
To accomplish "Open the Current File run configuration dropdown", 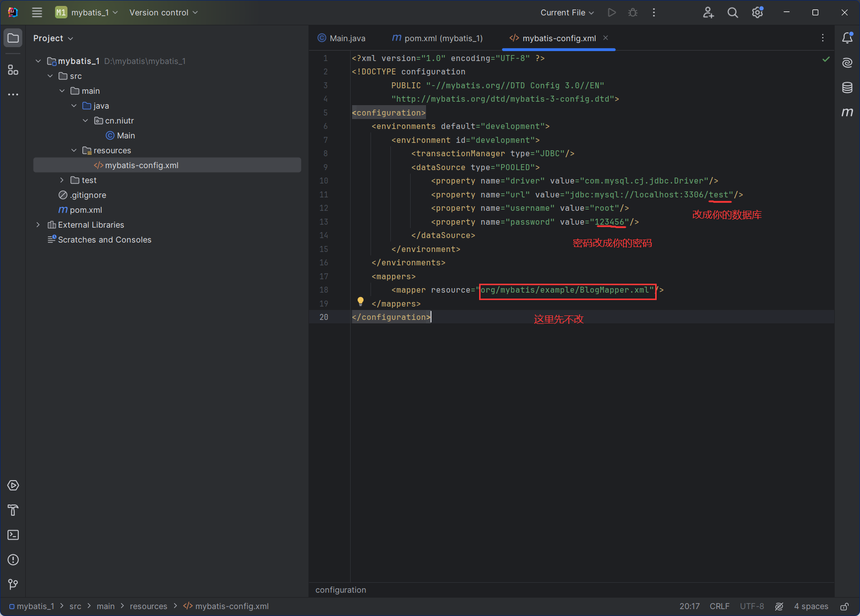I will pos(567,12).
